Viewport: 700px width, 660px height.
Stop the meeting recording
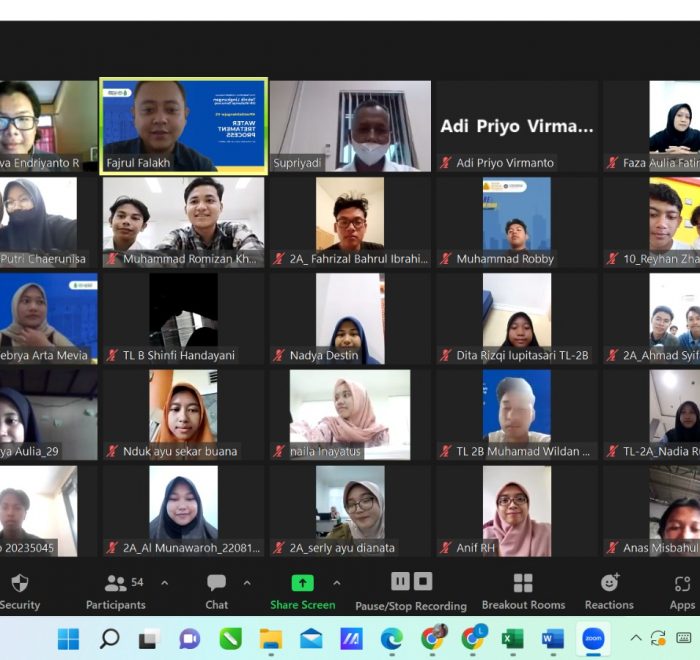click(x=423, y=581)
